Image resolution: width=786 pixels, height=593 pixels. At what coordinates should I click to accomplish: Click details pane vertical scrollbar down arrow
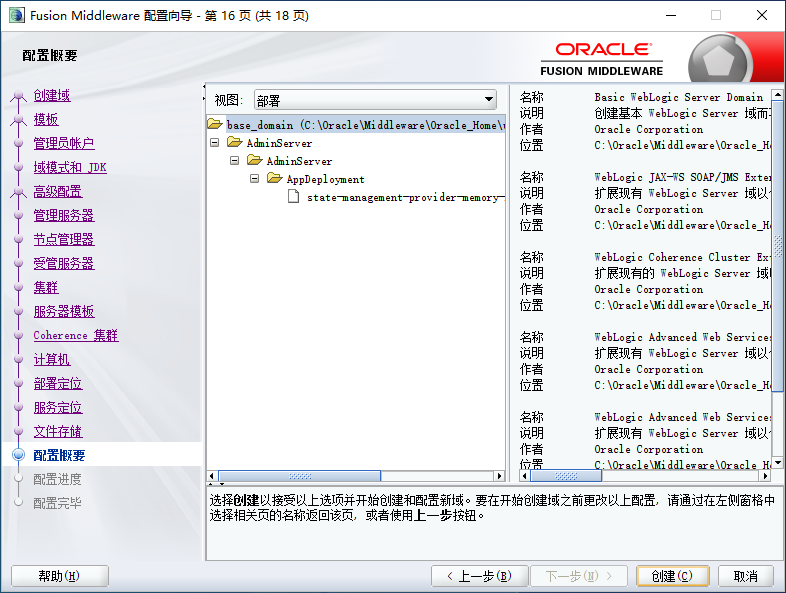pyautogui.click(x=777, y=463)
